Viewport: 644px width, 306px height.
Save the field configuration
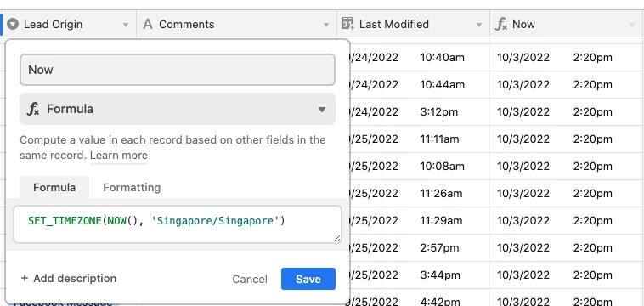pos(308,279)
